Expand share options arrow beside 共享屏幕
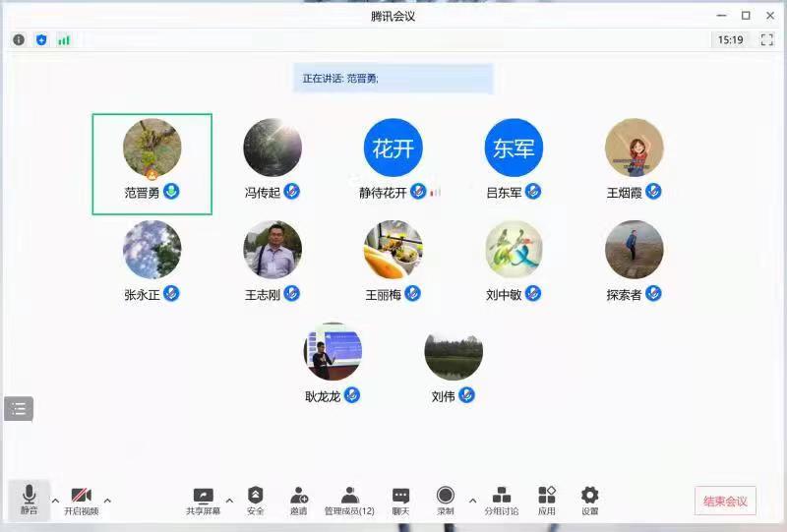787x532 pixels. click(229, 500)
